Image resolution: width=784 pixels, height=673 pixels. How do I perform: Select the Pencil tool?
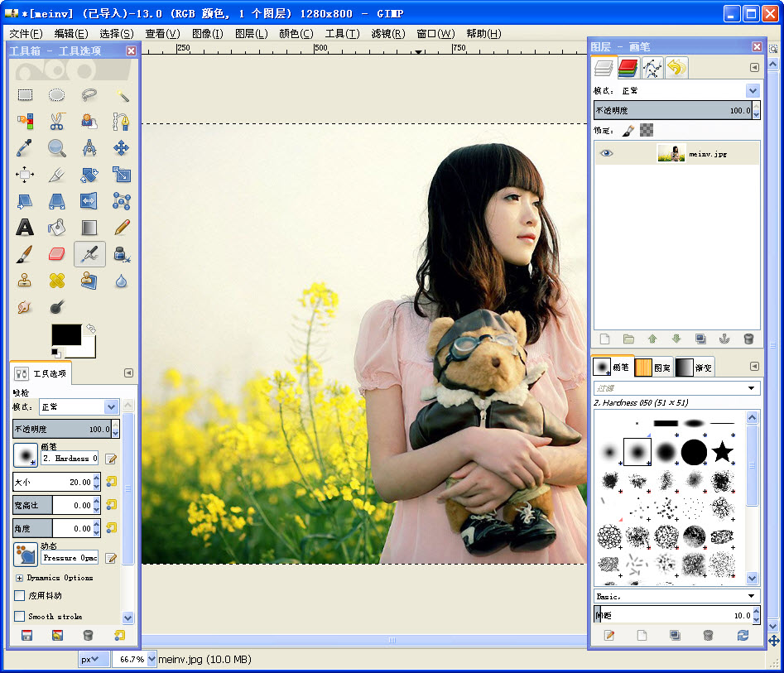(122, 227)
